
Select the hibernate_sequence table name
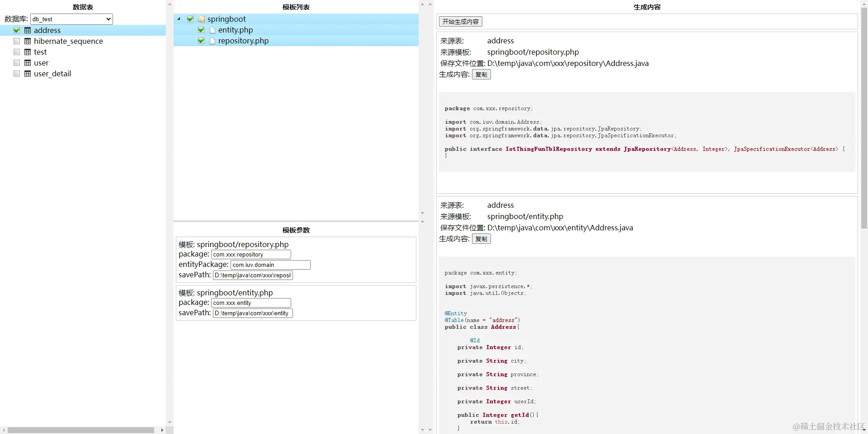(x=68, y=41)
